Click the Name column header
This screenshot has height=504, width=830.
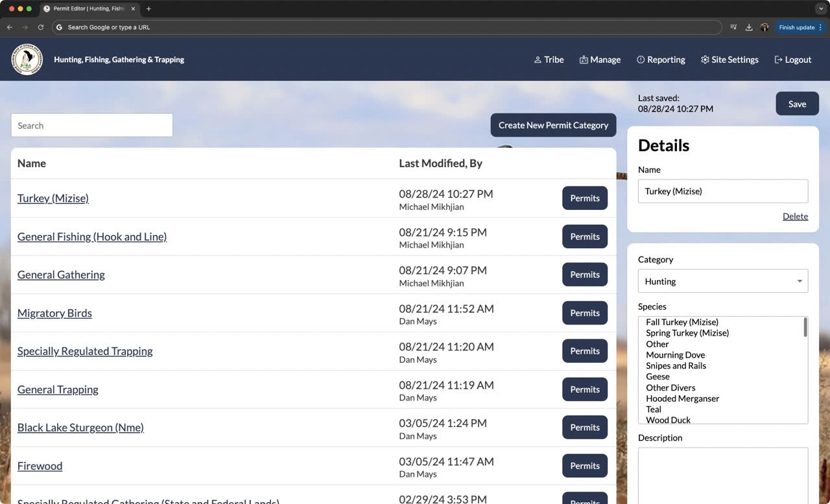(32, 163)
